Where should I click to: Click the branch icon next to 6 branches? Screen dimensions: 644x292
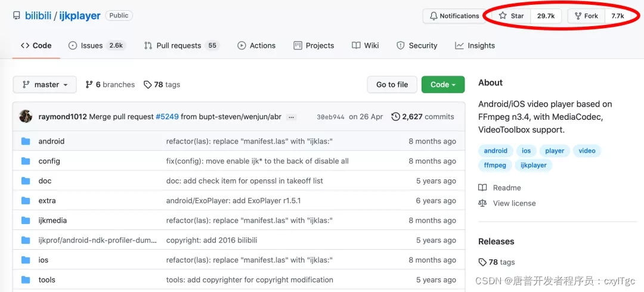(89, 85)
